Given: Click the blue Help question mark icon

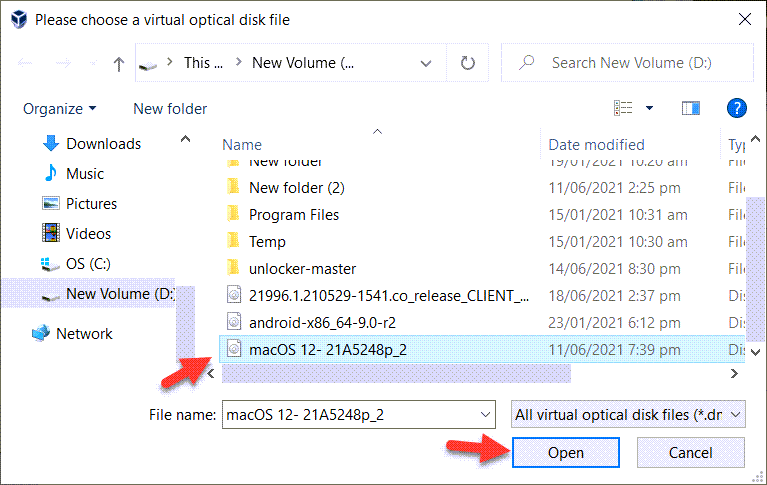Looking at the screenshot, I should pyautogui.click(x=736, y=108).
